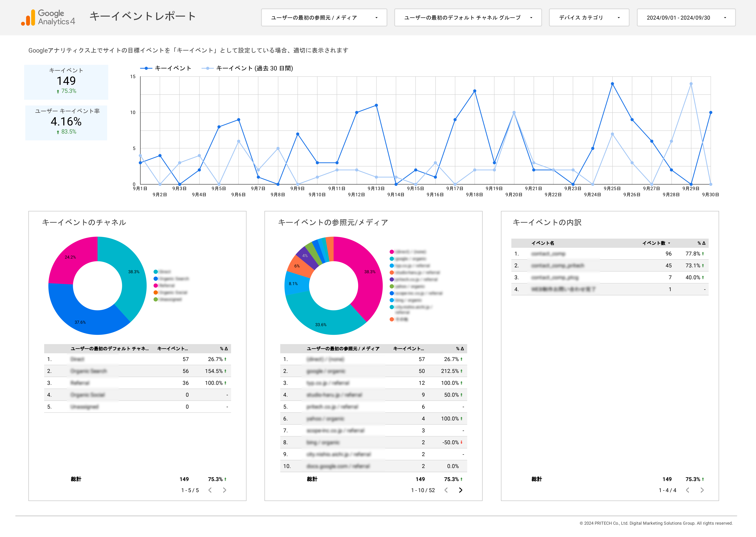Viewport: 756px width, 537px height.
Task: Go to previous page of 1 - 10 / 52
Action: click(x=446, y=490)
